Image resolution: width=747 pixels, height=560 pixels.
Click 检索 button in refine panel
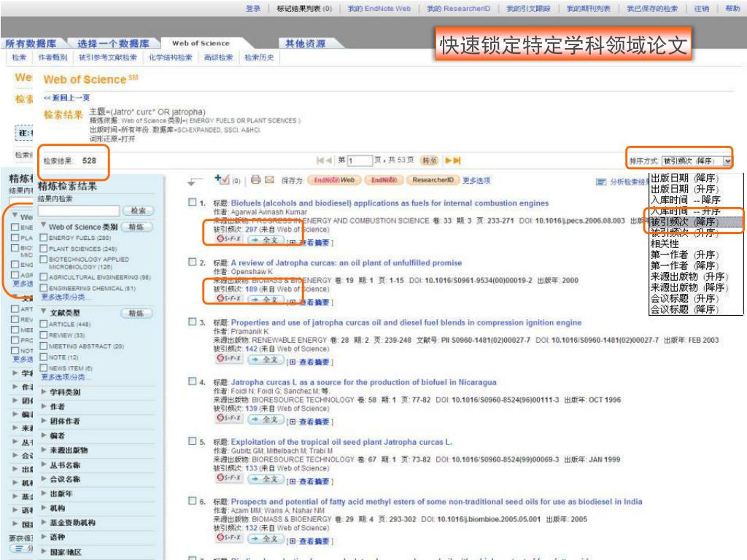point(138,211)
